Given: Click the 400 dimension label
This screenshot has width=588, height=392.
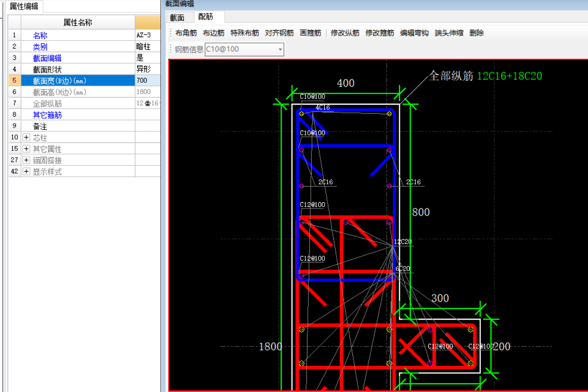Looking at the screenshot, I should [x=346, y=83].
